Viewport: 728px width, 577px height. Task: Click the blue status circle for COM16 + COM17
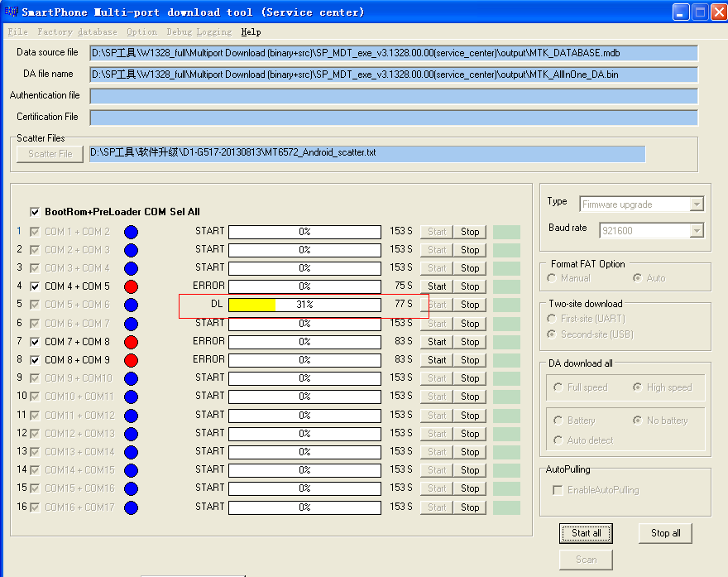tap(131, 507)
